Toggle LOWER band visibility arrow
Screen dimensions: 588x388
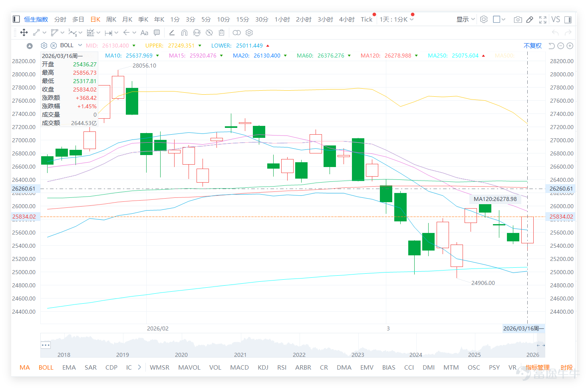coord(268,46)
